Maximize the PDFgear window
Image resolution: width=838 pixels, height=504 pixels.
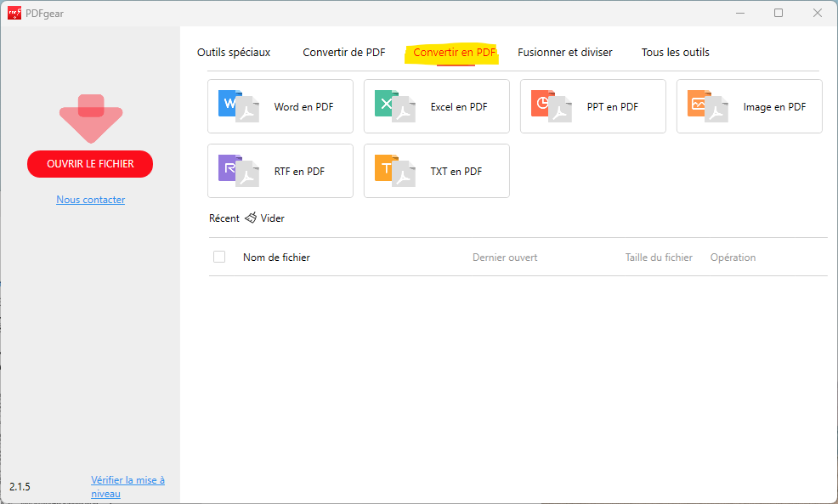[x=779, y=13]
